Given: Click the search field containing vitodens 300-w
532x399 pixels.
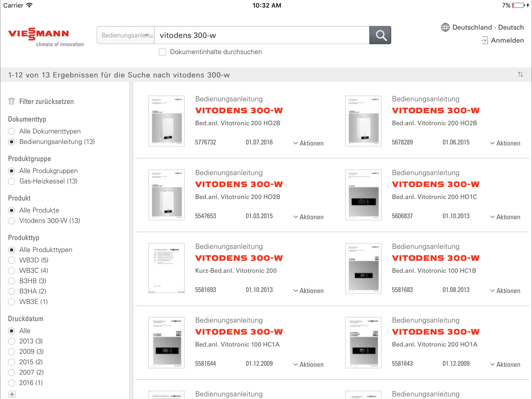Looking at the screenshot, I should pyautogui.click(x=262, y=35).
